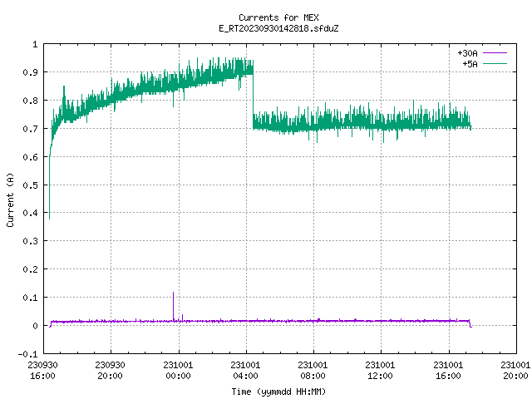Click the purple +30A legend line sample
Viewport: 532px width, 399px height.
pos(495,53)
